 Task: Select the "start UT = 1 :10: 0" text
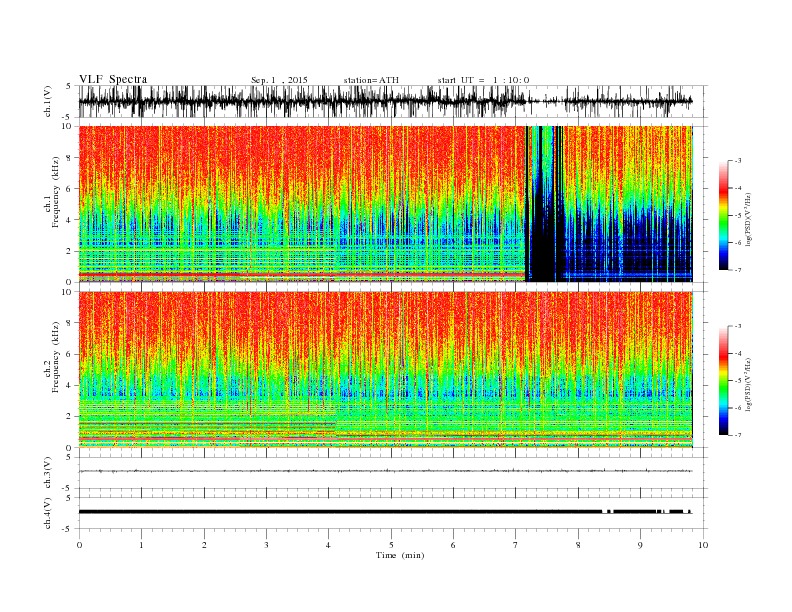[483, 80]
